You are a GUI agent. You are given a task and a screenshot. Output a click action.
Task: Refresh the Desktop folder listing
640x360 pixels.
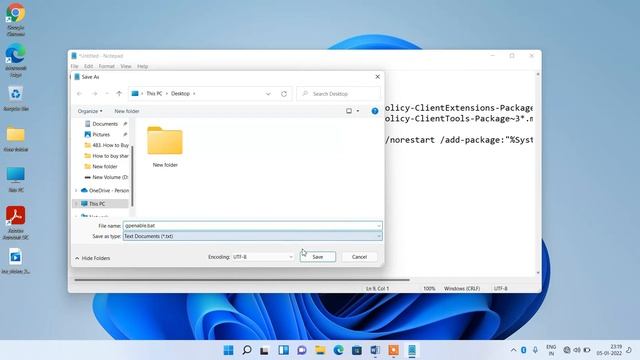[x=284, y=94]
